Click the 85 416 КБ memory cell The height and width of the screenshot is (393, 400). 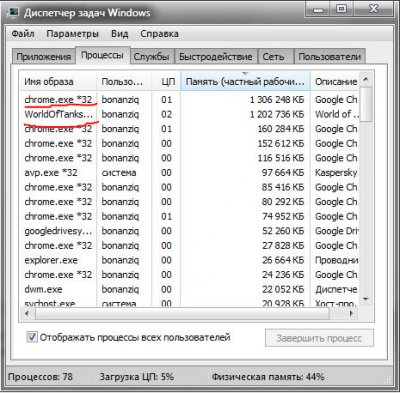point(283,187)
